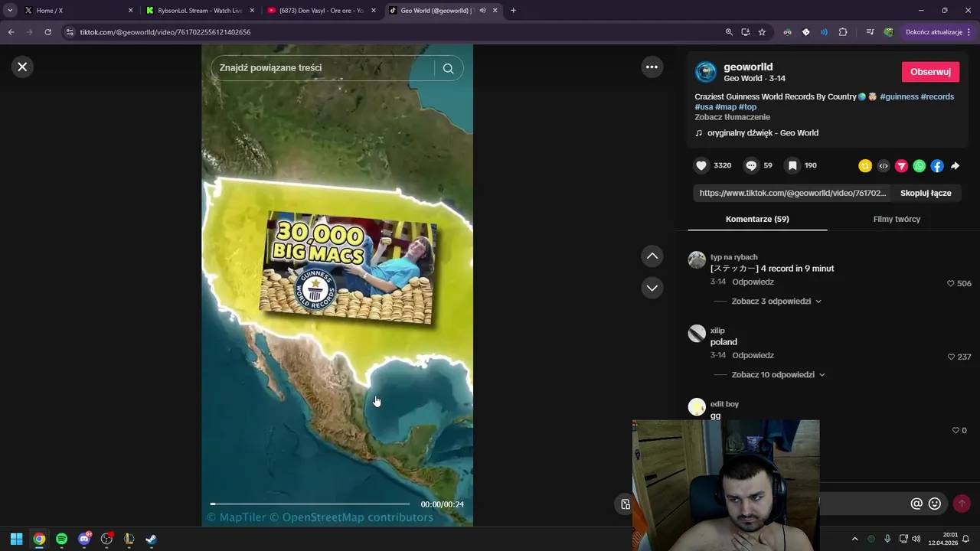Share the video to Facebook

[937, 166]
